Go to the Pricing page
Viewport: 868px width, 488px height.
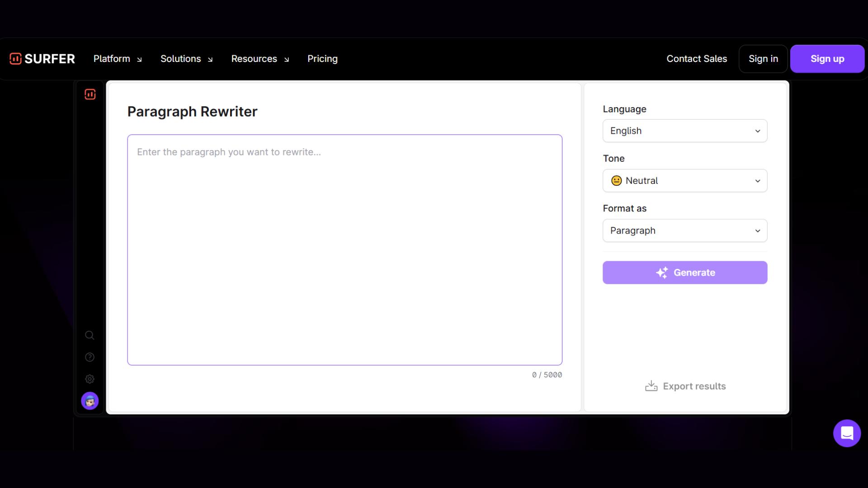322,59
